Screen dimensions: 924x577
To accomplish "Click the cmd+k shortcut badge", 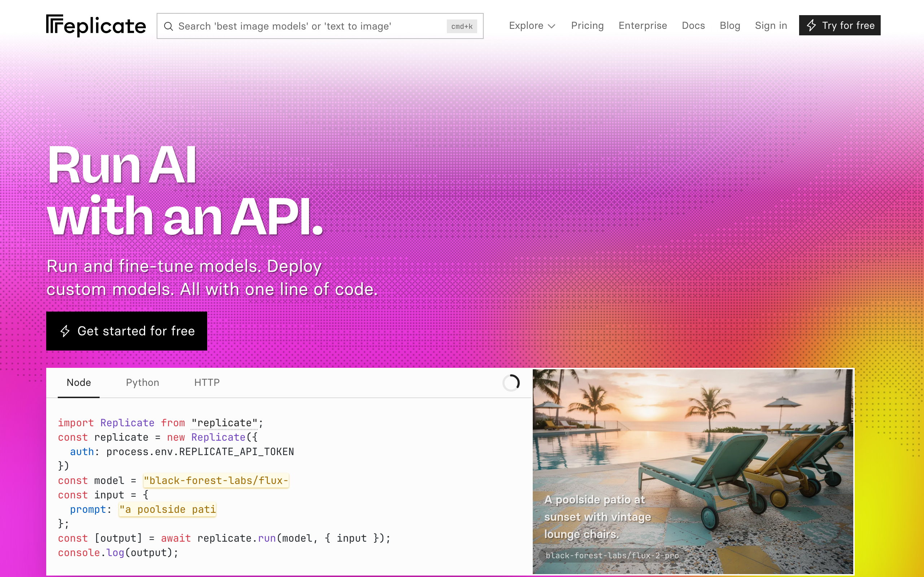I will tap(462, 26).
